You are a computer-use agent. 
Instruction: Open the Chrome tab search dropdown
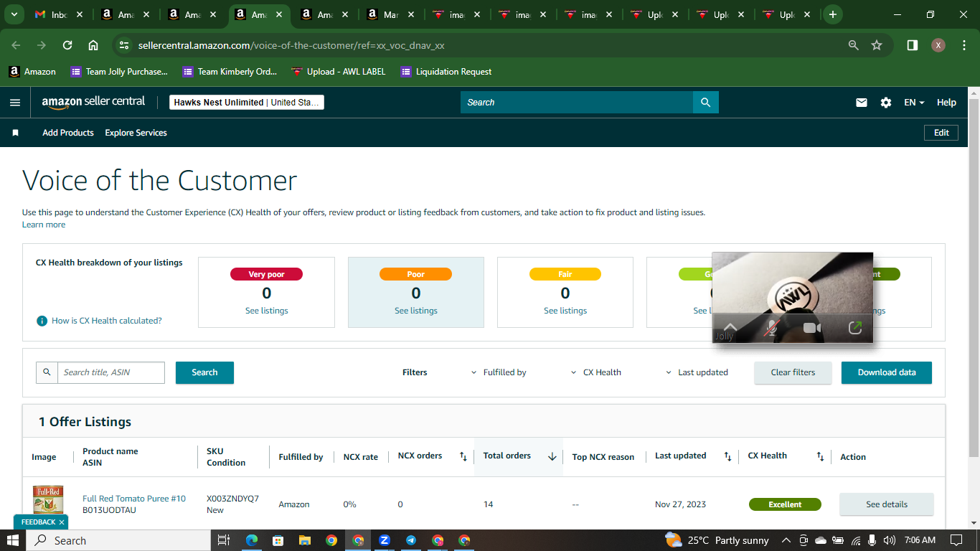(x=14, y=14)
